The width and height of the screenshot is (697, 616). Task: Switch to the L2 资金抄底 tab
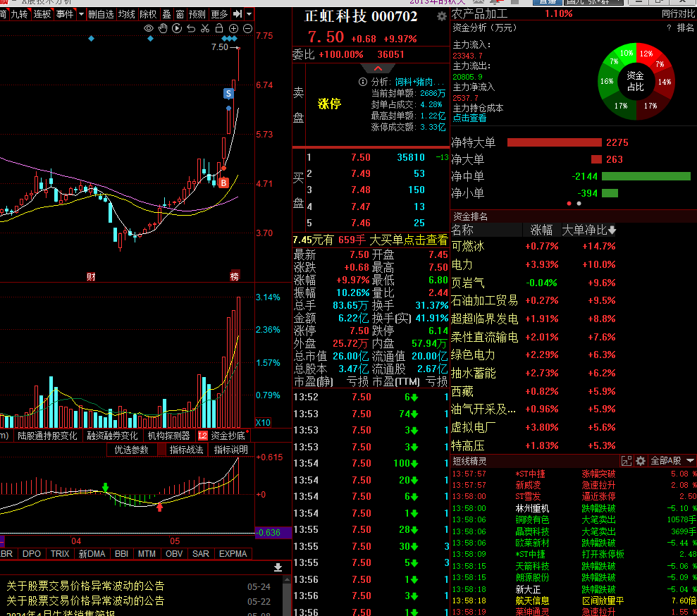(x=222, y=436)
